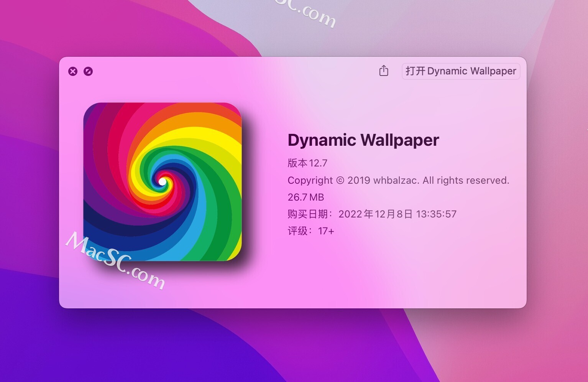
Task: Close the app info window
Action: pos(73,71)
